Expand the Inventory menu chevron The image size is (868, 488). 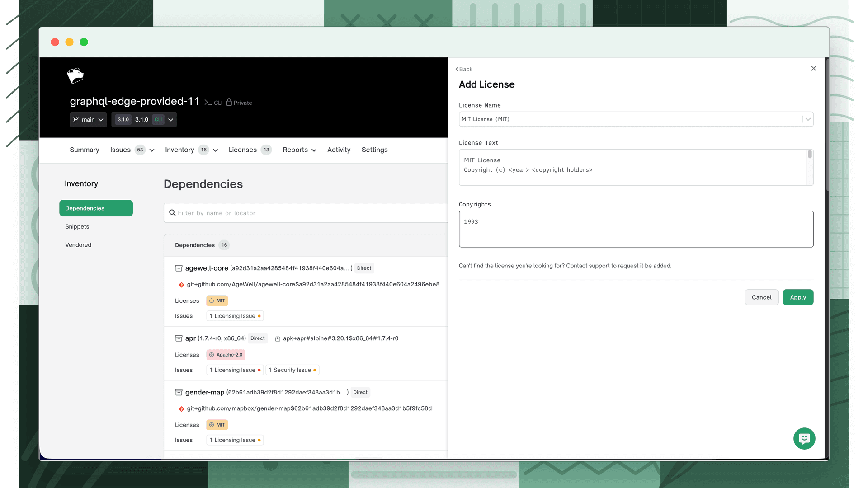click(216, 150)
